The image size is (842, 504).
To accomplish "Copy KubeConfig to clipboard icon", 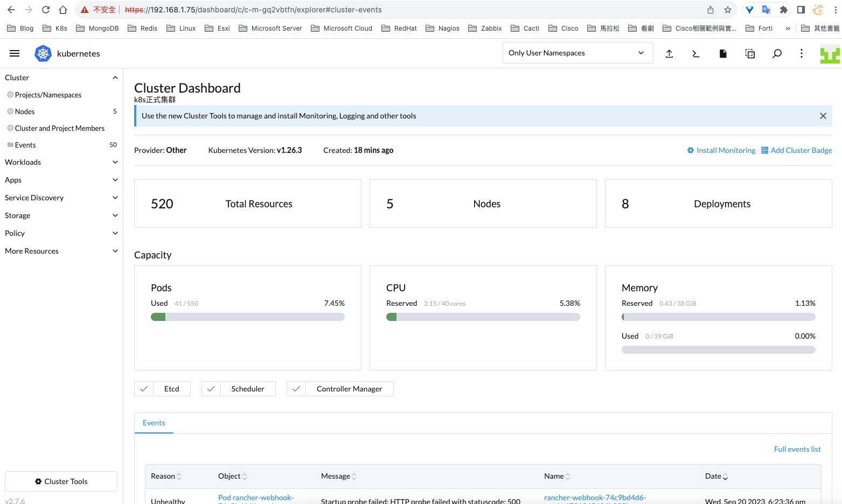I will 750,53.
